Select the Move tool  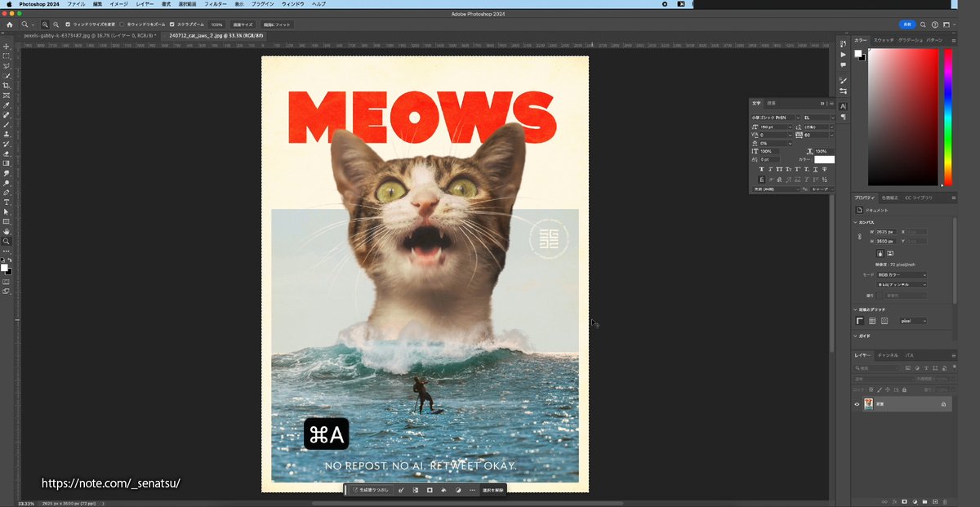(7, 47)
